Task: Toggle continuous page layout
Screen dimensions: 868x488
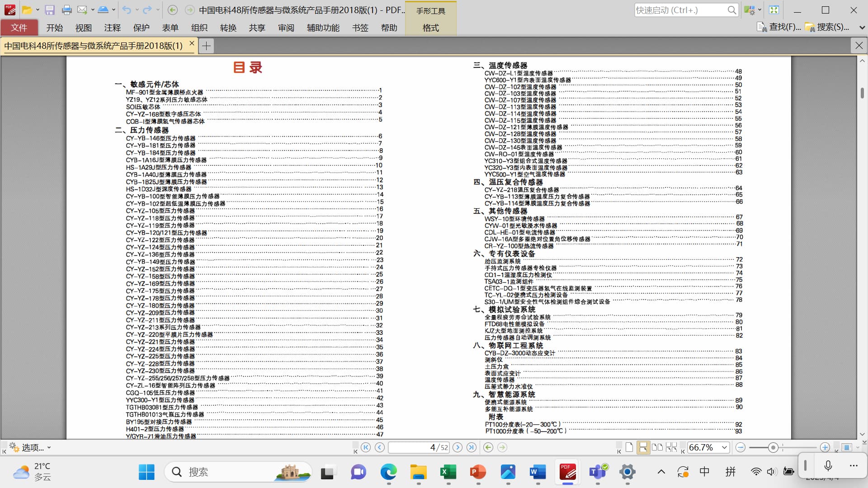Action: [x=642, y=447]
